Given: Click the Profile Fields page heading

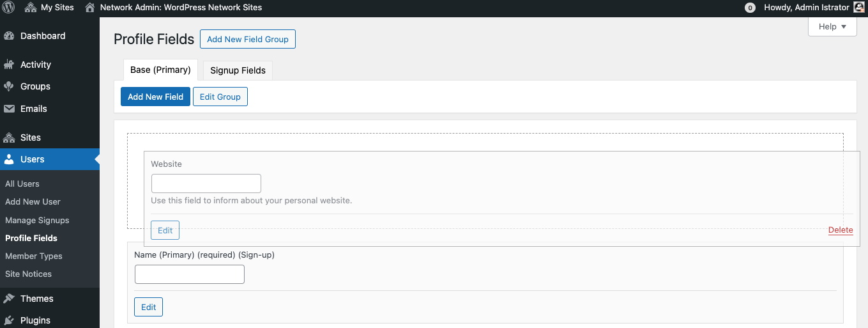Looking at the screenshot, I should pos(154,39).
